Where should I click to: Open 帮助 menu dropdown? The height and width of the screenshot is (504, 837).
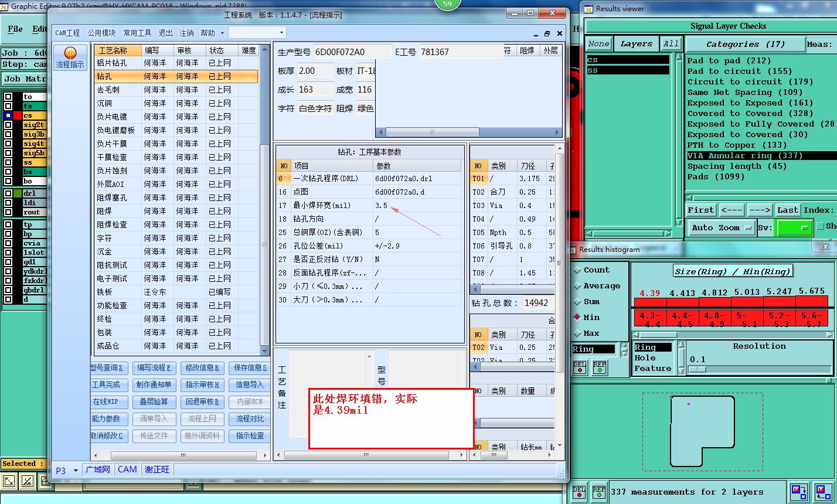[x=212, y=33]
